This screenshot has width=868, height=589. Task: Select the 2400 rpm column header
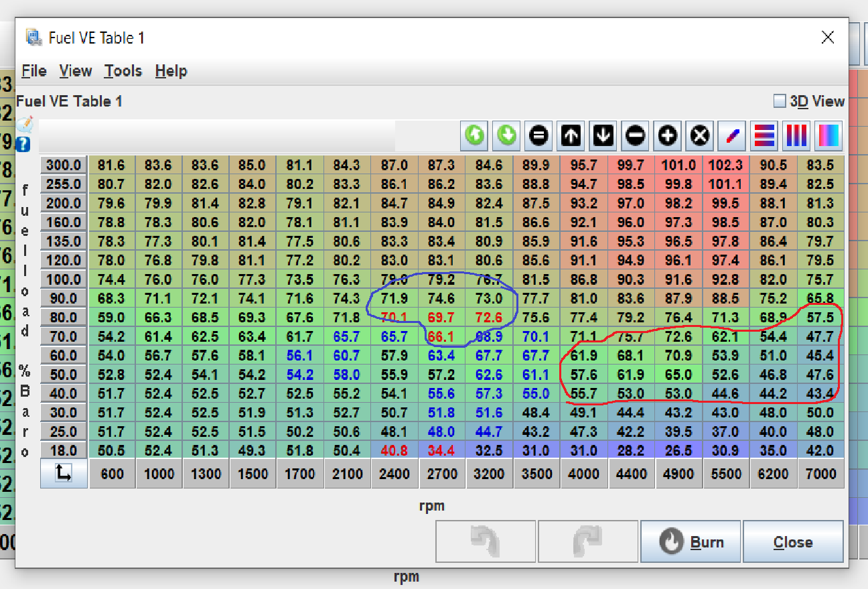[394, 474]
